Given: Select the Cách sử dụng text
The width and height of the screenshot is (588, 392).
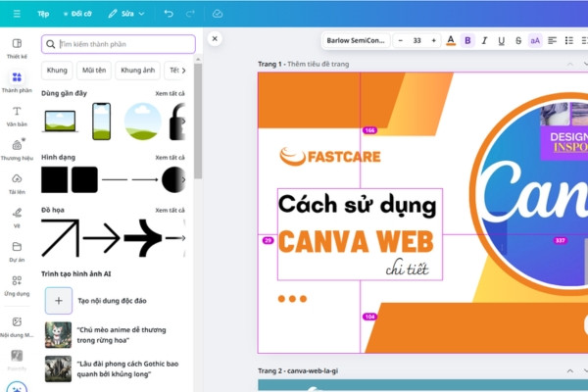Looking at the screenshot, I should (x=358, y=205).
